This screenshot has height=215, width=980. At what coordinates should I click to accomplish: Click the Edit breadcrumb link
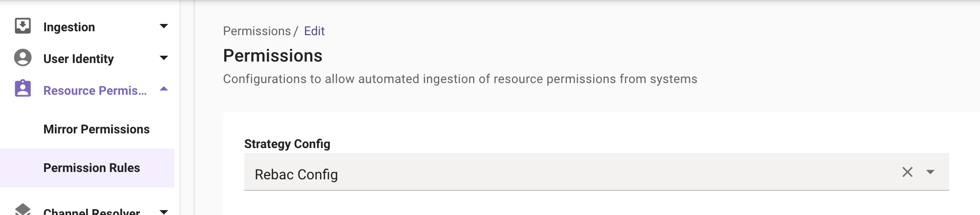tap(314, 31)
